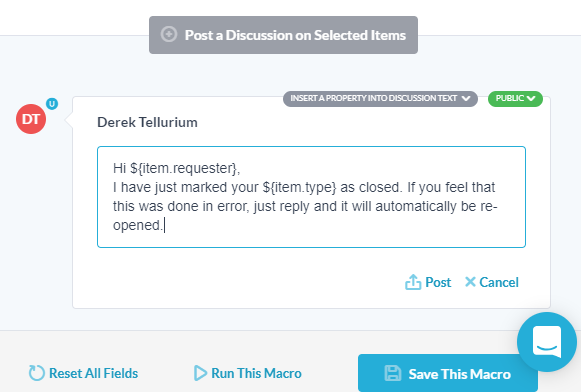The height and width of the screenshot is (392, 581).
Task: Open the green PUBLIC visibility dropdown
Action: point(515,99)
